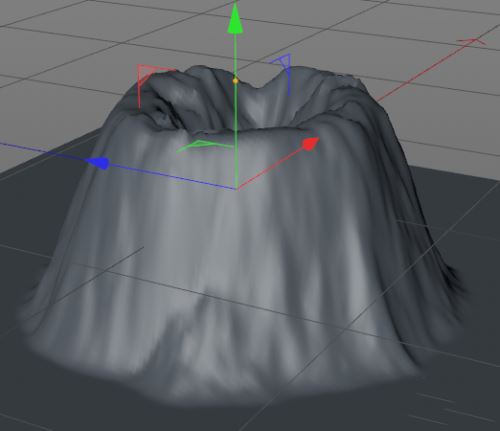Click the faint red world-axis arrow tip in the background

(x=473, y=42)
